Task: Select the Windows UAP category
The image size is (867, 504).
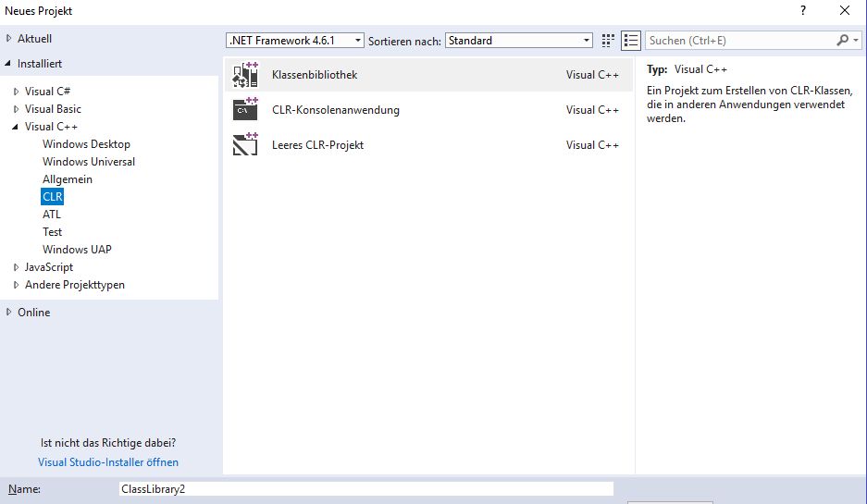Action: [77, 250]
